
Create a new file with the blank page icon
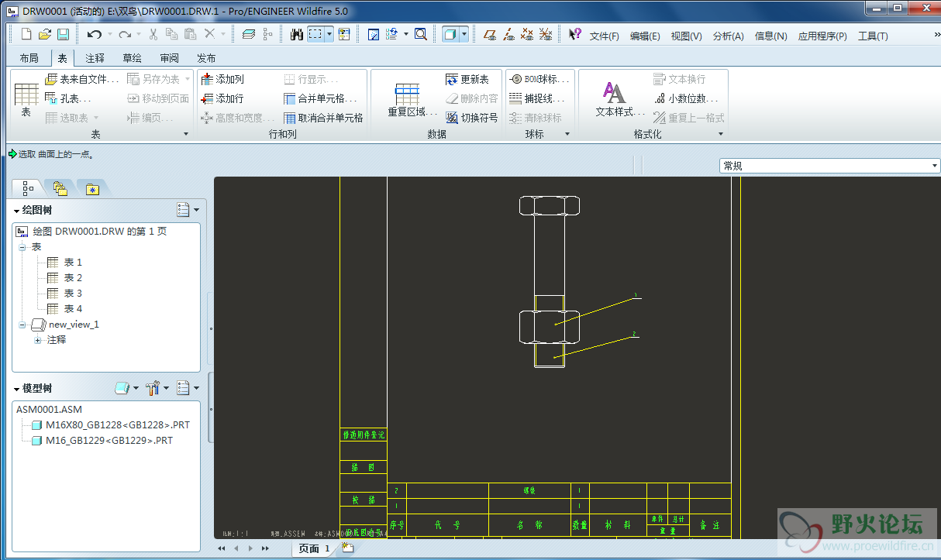click(26, 34)
